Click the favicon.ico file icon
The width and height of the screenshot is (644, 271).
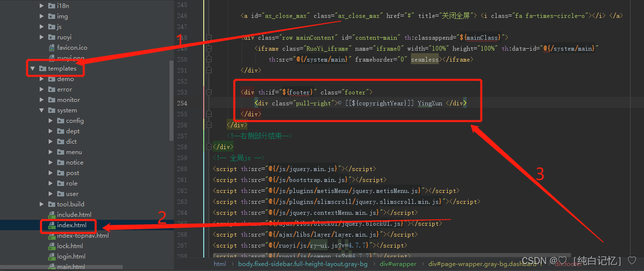click(52, 48)
